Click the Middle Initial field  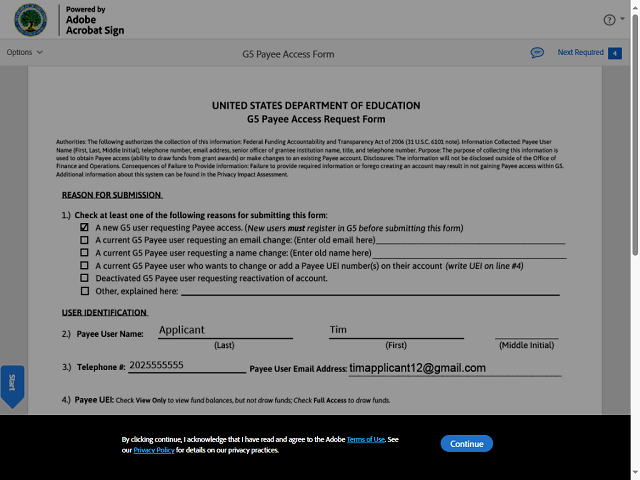coord(527,331)
